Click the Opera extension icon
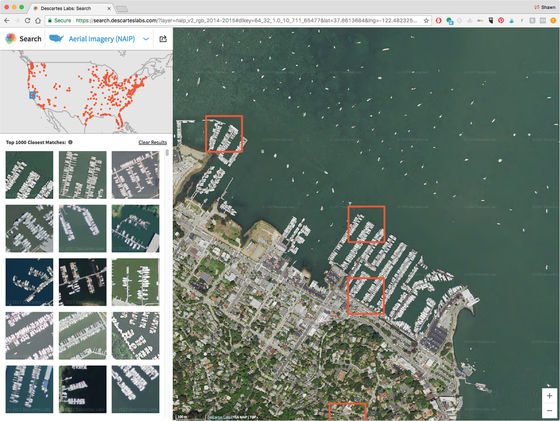The image size is (560, 421). pos(439,21)
